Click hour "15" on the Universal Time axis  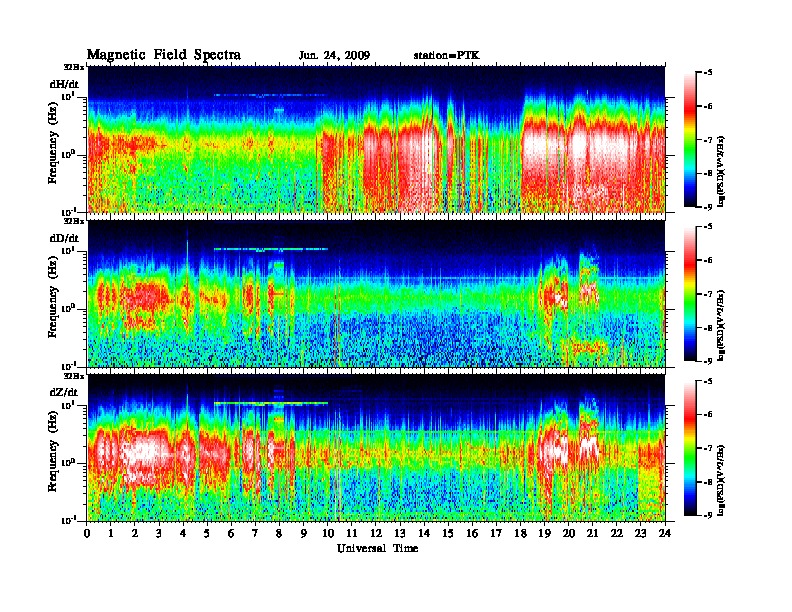448,533
